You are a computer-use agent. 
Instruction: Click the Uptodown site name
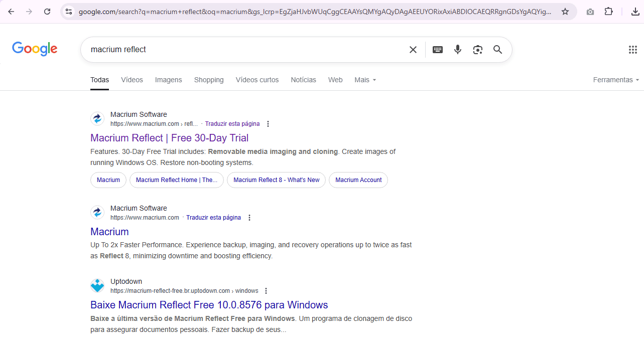[126, 281]
